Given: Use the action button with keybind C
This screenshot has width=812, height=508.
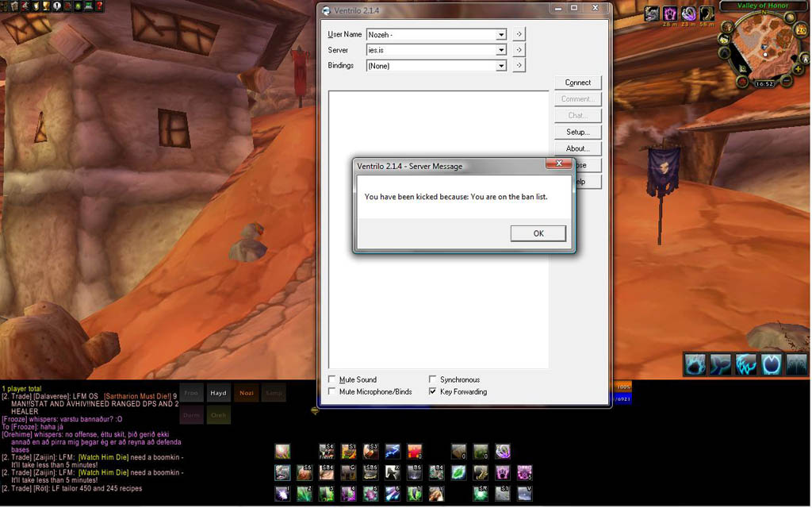Looking at the screenshot, I should click(x=348, y=473).
